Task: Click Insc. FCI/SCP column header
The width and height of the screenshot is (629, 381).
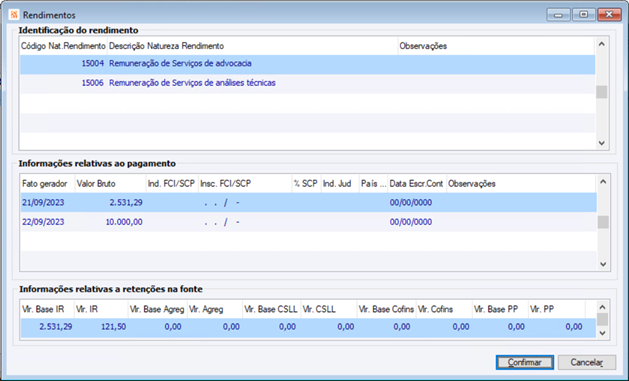Action: [x=245, y=184]
